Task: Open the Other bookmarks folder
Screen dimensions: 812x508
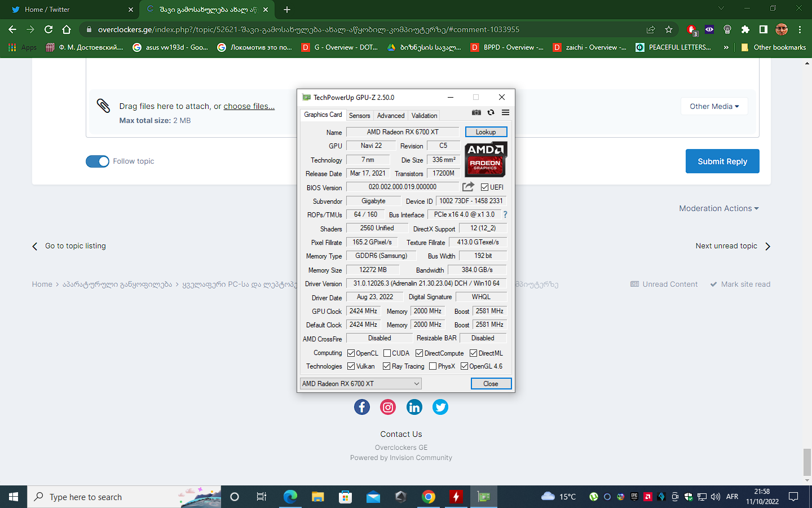Action: (x=773, y=47)
